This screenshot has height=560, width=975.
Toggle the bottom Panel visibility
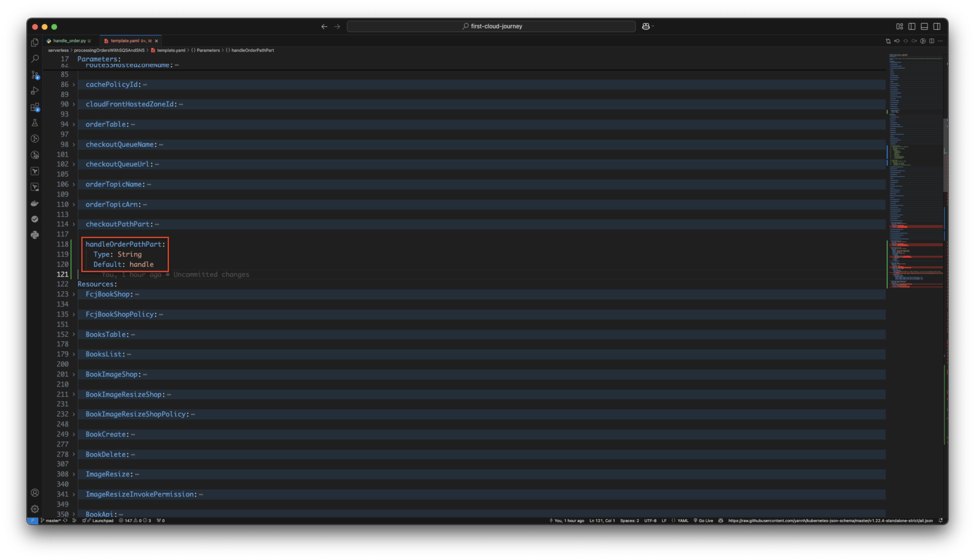(924, 26)
